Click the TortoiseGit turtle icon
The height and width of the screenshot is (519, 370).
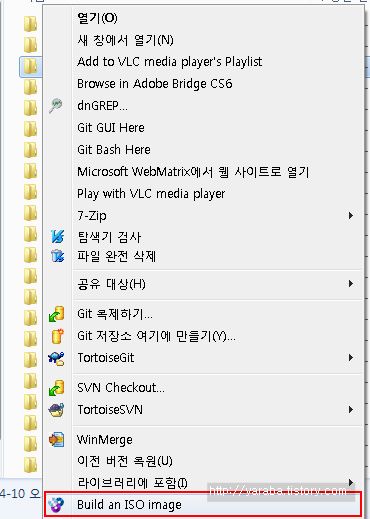(x=56, y=358)
